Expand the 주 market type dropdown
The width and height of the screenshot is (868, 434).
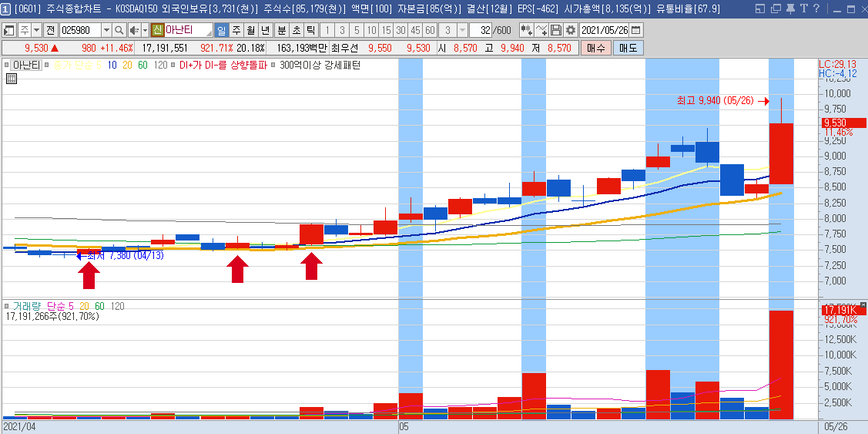click(x=36, y=31)
